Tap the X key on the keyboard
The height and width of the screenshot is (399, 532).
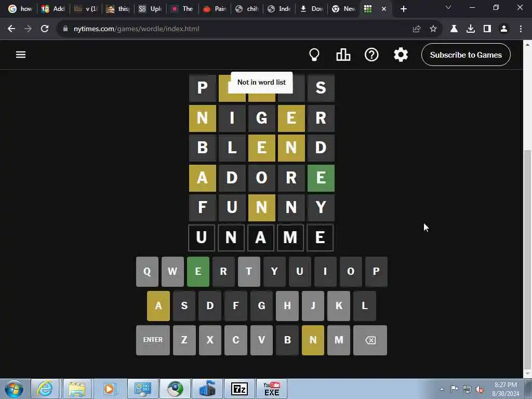click(210, 340)
